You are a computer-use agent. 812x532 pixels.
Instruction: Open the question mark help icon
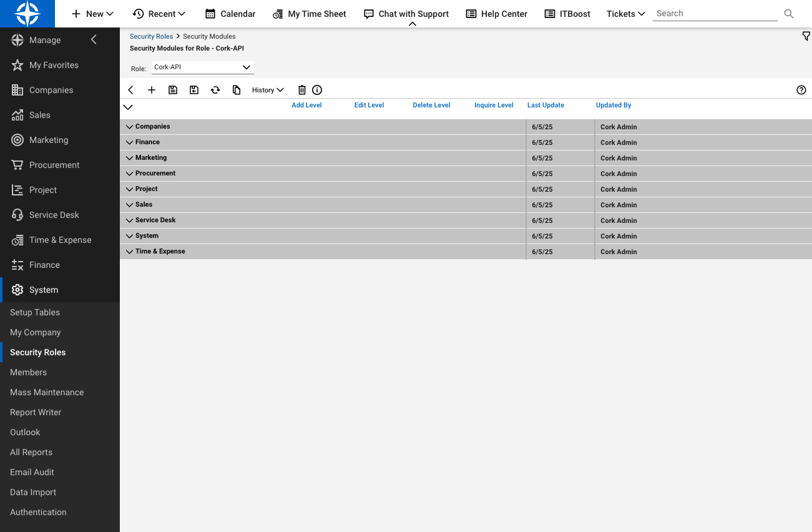point(801,90)
